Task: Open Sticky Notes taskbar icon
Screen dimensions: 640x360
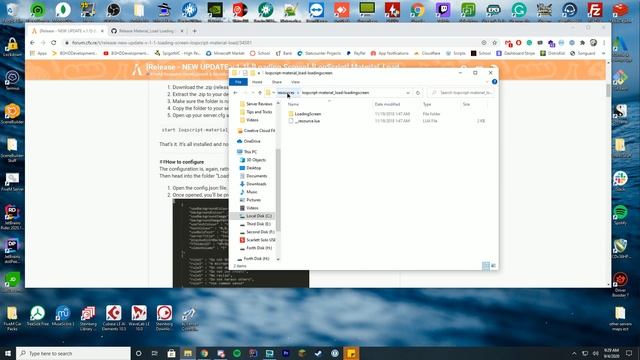Action: click(351, 353)
